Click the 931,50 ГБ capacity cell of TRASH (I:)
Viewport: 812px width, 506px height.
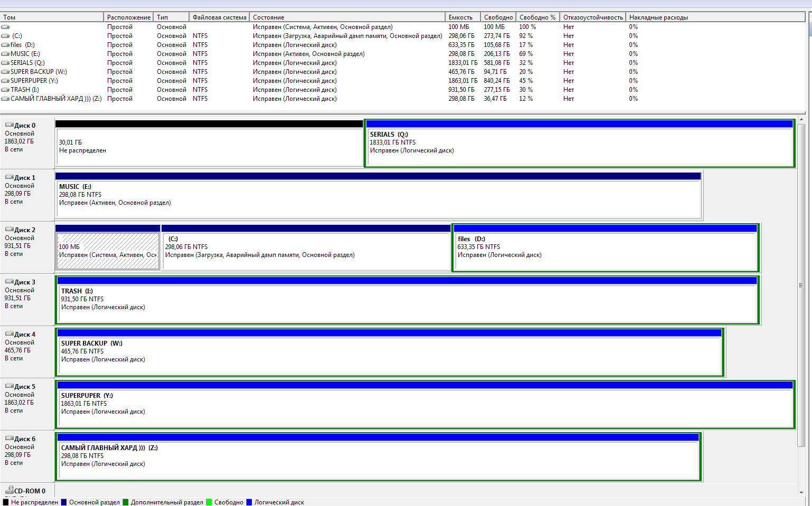point(461,90)
